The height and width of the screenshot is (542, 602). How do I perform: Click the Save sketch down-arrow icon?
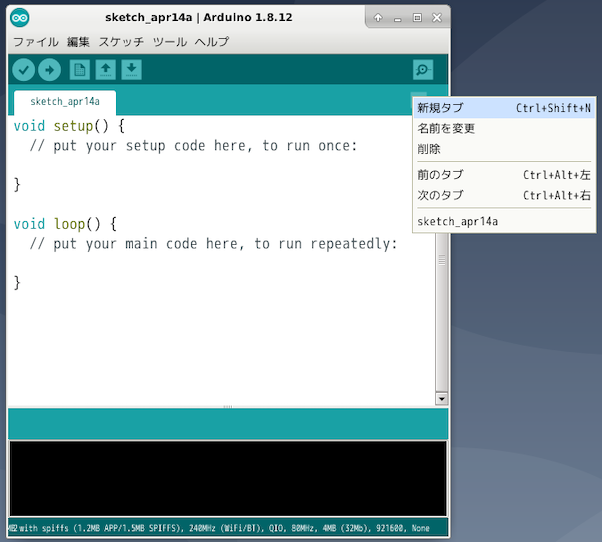131,70
